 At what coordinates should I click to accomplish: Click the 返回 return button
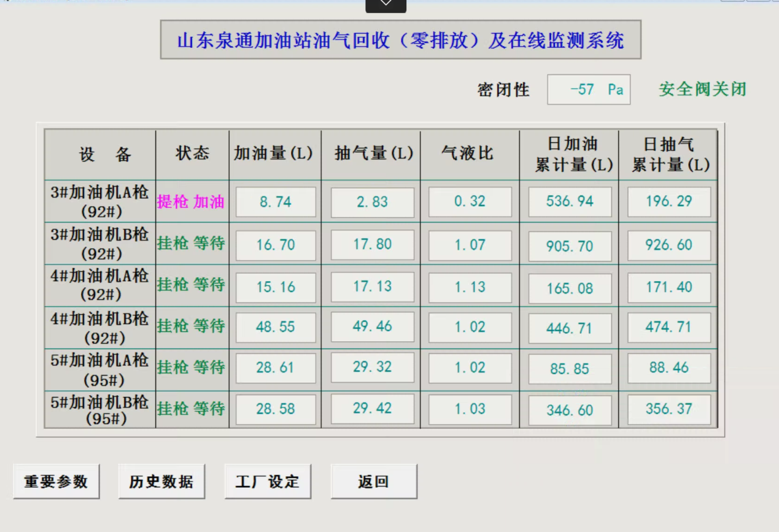(x=374, y=481)
